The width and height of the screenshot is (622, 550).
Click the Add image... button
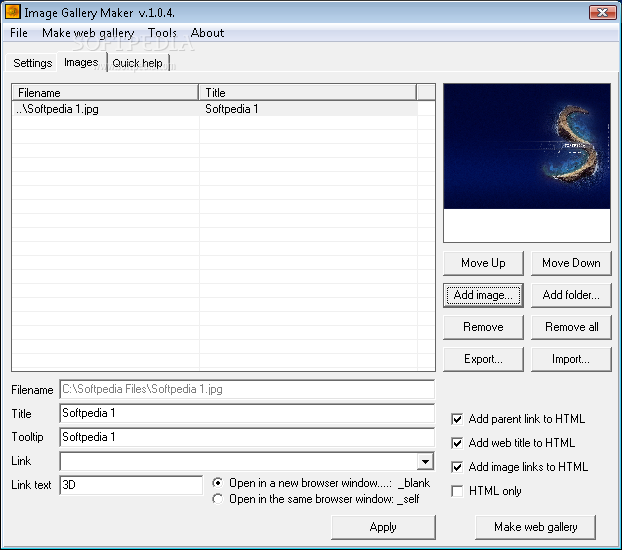483,295
